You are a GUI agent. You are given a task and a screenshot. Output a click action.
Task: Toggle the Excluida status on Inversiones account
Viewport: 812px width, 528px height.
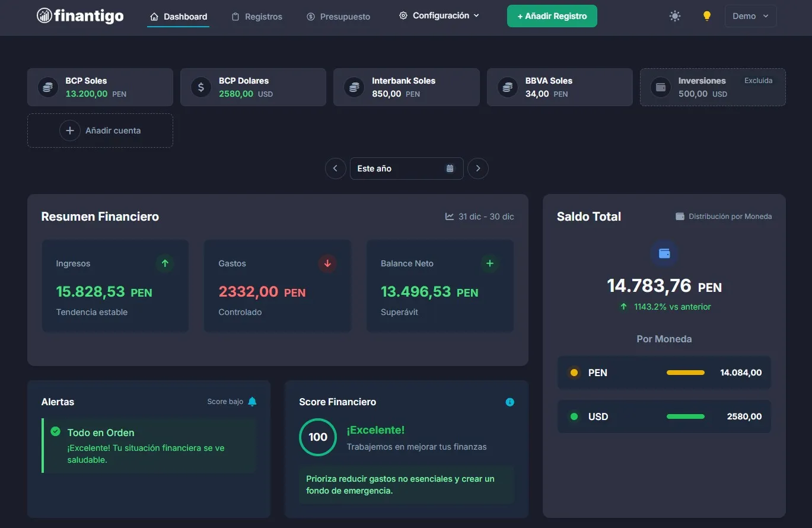(758, 80)
